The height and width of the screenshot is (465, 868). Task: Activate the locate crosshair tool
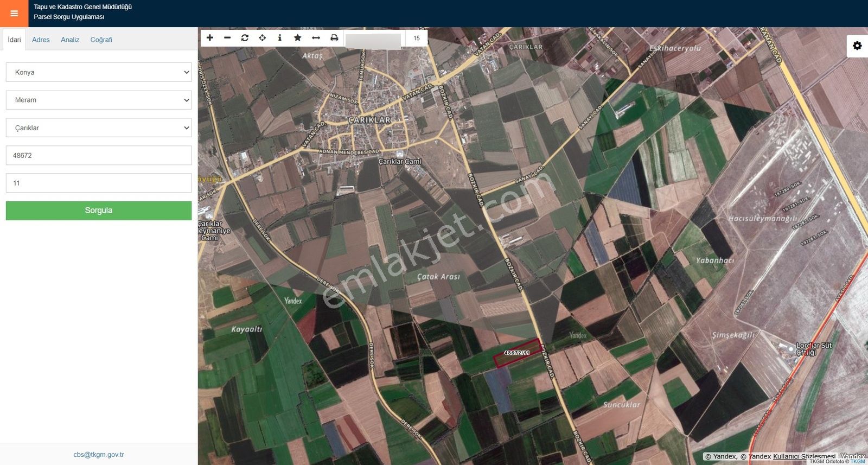(x=262, y=38)
